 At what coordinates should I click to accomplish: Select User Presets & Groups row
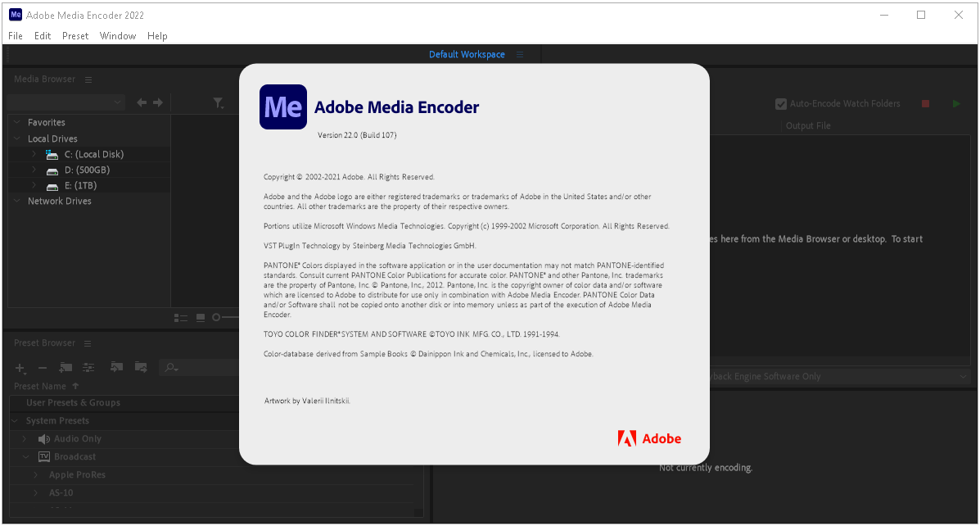pyautogui.click(x=124, y=403)
